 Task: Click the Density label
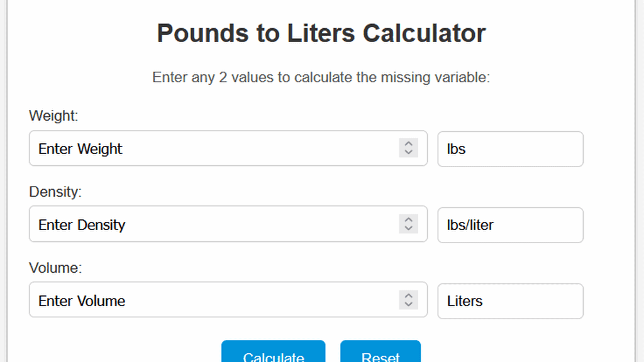55,192
